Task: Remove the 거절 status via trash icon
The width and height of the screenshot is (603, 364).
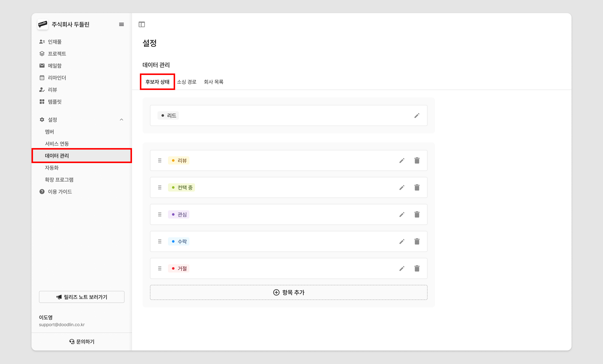Action: [417, 268]
